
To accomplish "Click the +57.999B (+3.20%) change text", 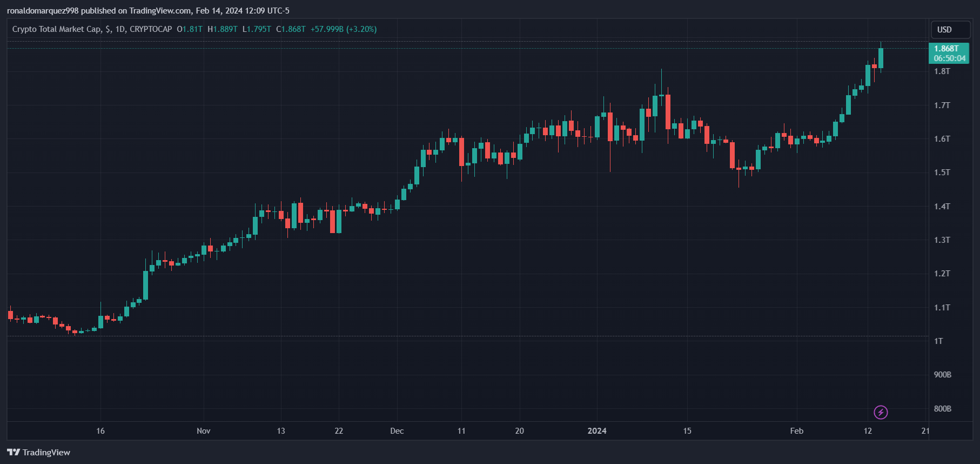I will (344, 29).
